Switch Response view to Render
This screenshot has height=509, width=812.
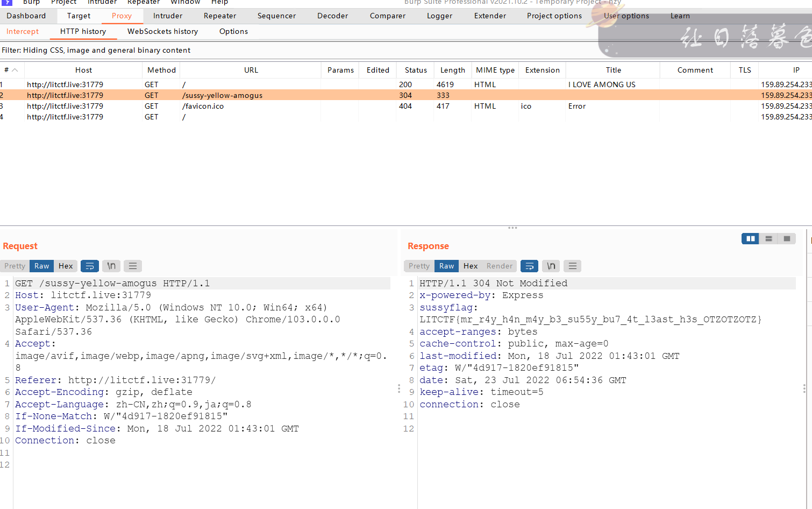pos(500,266)
